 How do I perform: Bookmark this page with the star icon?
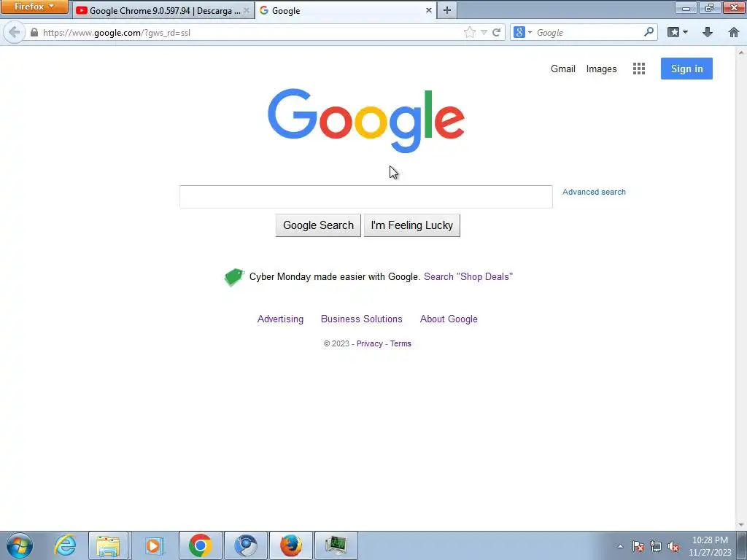tap(469, 32)
